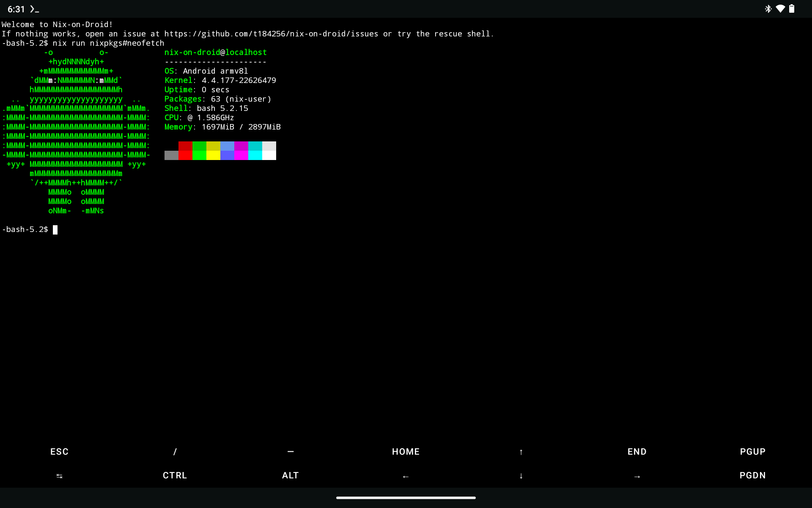This screenshot has width=812, height=508.
Task: Click the battery indicator in the status bar
Action: [x=793, y=8]
